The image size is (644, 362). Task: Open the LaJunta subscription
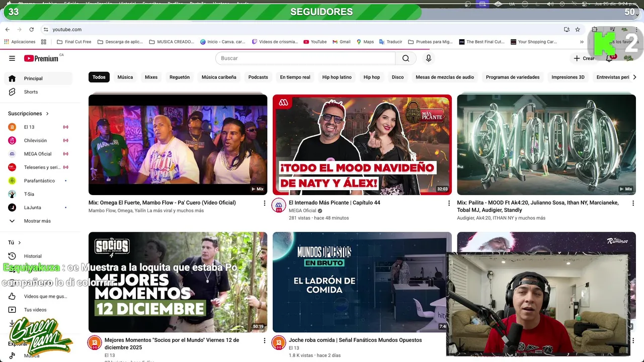(x=38, y=208)
